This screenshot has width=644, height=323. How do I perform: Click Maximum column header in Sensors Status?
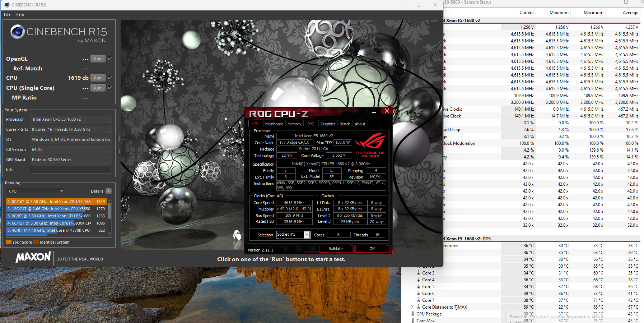(x=593, y=13)
